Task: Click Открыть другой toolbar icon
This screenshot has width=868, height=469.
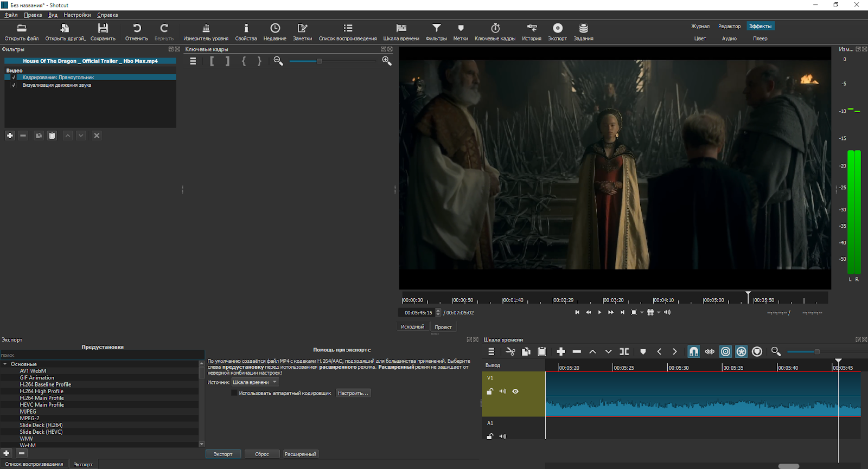Action: [x=65, y=32]
